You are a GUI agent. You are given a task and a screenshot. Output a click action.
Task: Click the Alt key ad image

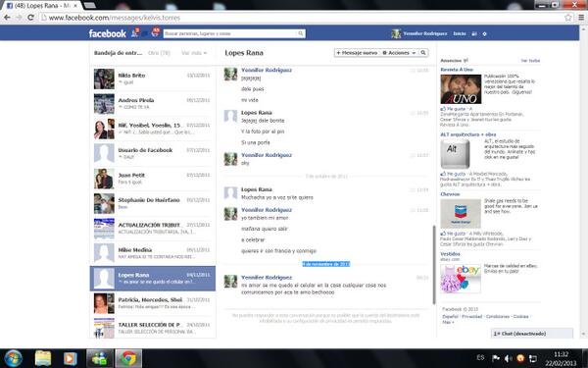coord(455,154)
